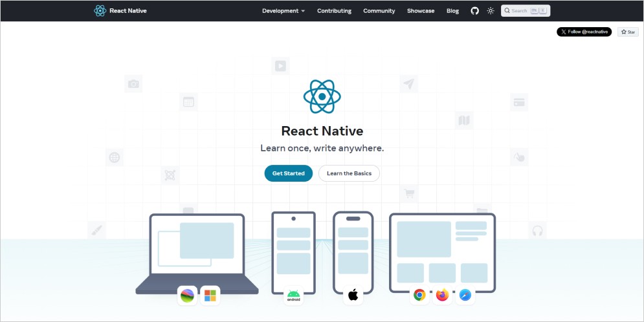Go to the Community page

click(x=379, y=10)
